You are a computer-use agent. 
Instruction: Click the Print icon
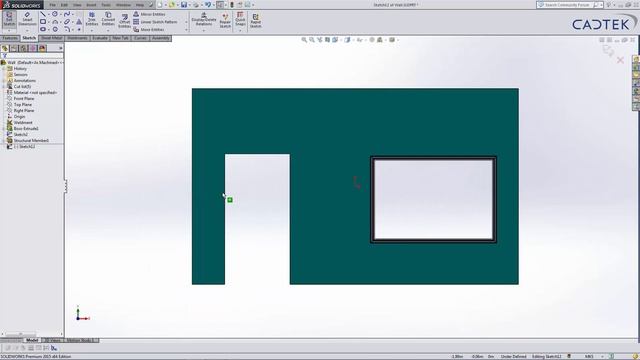[x=196, y=5]
